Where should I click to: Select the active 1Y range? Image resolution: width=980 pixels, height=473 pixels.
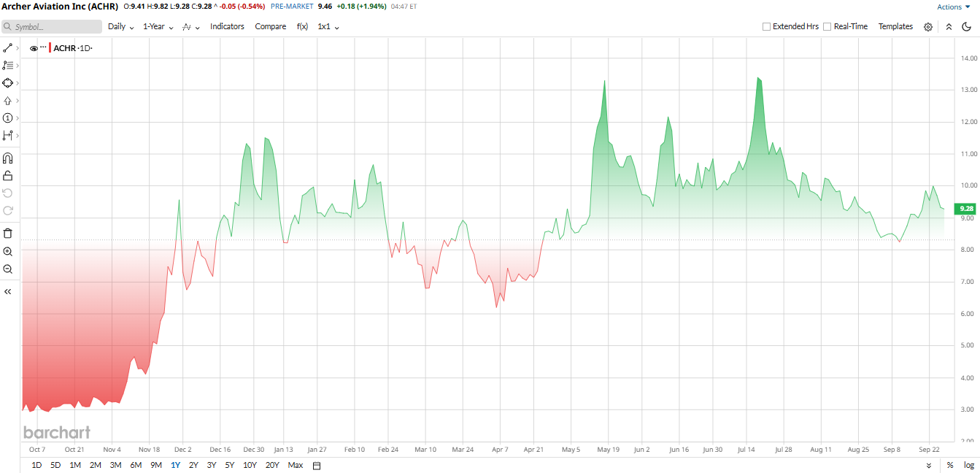[x=175, y=465]
